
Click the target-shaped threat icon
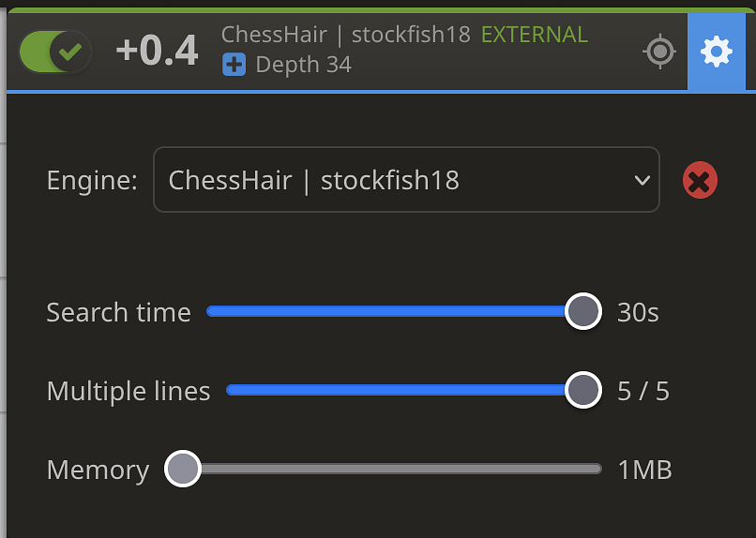660,52
